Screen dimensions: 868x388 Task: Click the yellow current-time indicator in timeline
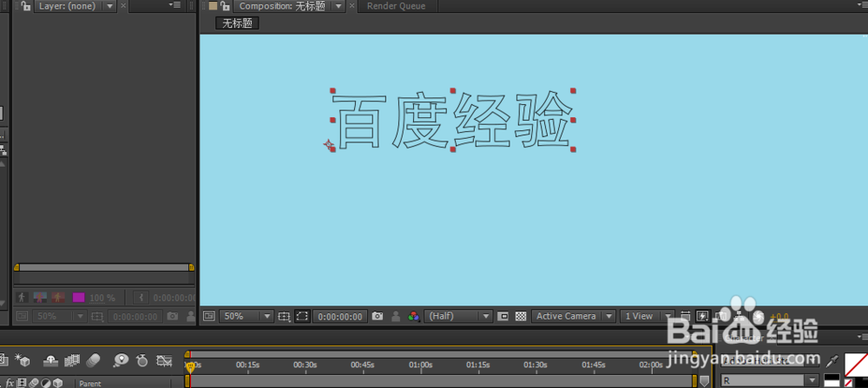pos(190,366)
